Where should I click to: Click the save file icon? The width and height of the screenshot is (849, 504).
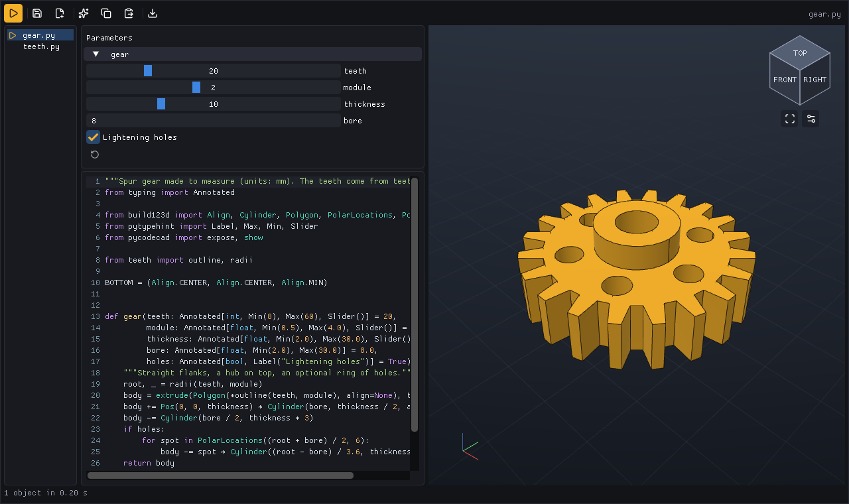point(37,13)
